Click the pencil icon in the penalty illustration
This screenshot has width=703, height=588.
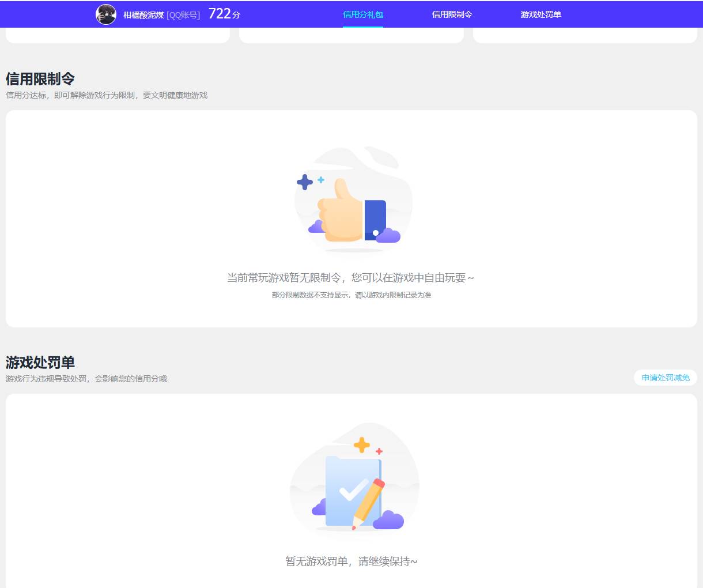click(369, 502)
